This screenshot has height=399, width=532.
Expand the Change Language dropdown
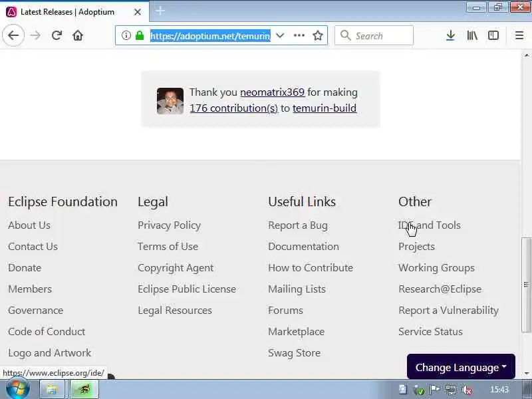[x=461, y=367]
